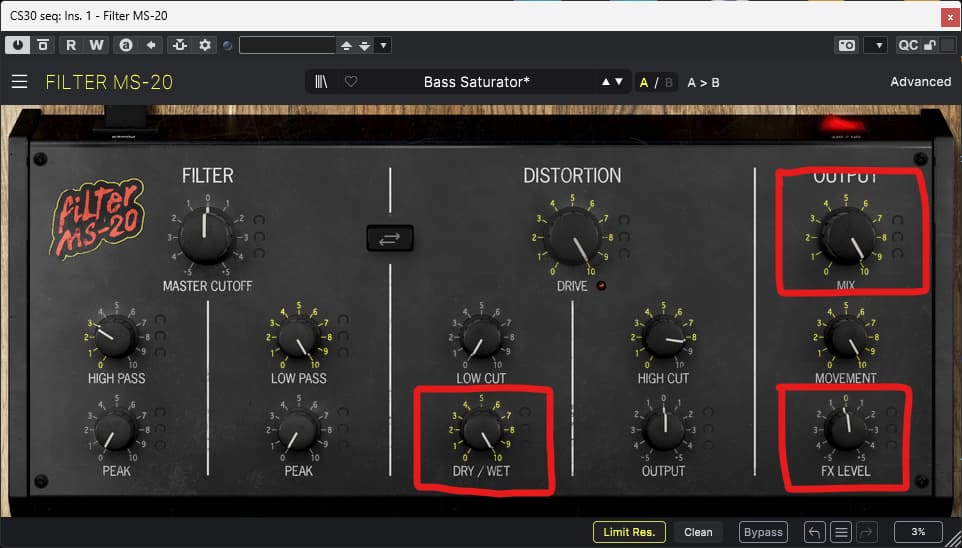Click the HIGH CUT knob
The height and width of the screenshot is (548, 962).
[663, 336]
